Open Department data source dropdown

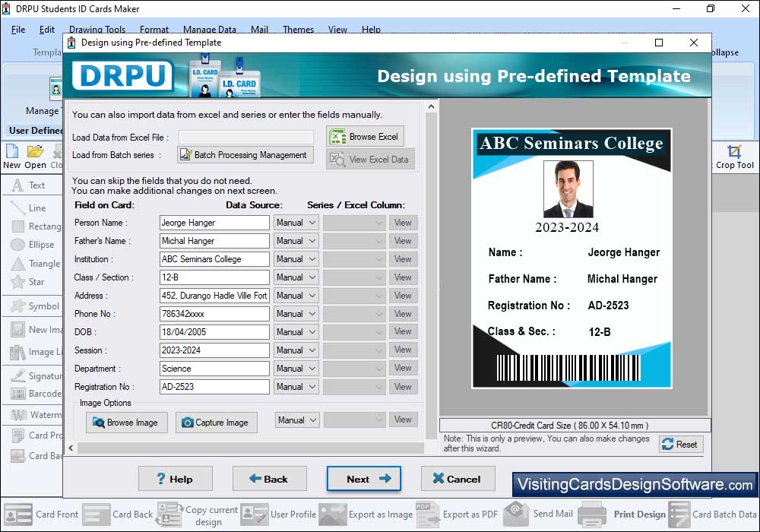tap(296, 369)
